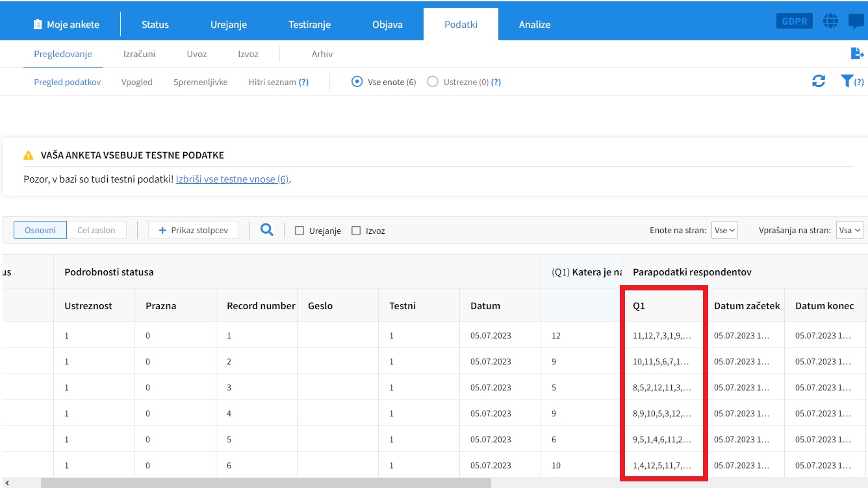Click Q1 cell 1,4,12,5,11,7,...
Screen dimensions: 868x495
coord(663,465)
